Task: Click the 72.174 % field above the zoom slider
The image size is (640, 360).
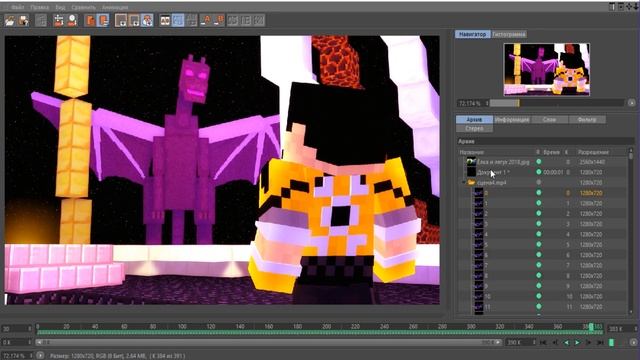Action: [472, 103]
